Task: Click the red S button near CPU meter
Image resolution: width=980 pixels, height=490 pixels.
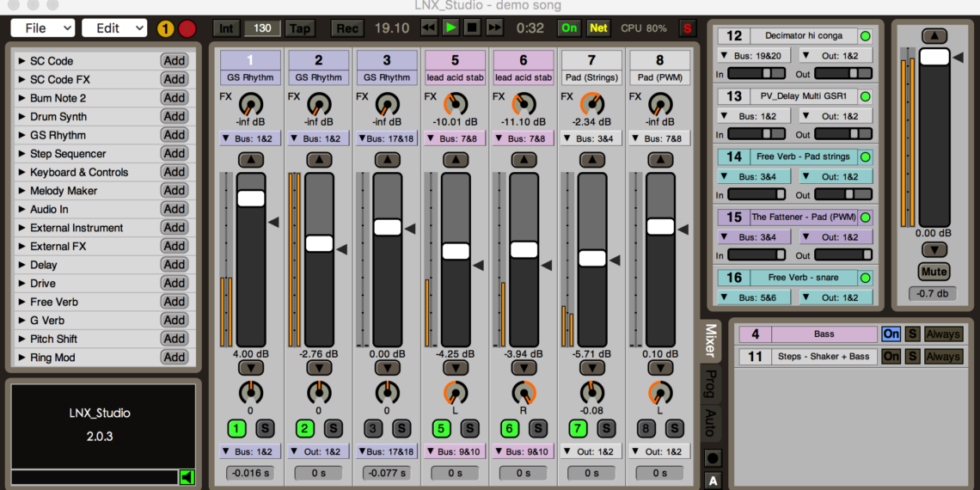Action: [687, 28]
